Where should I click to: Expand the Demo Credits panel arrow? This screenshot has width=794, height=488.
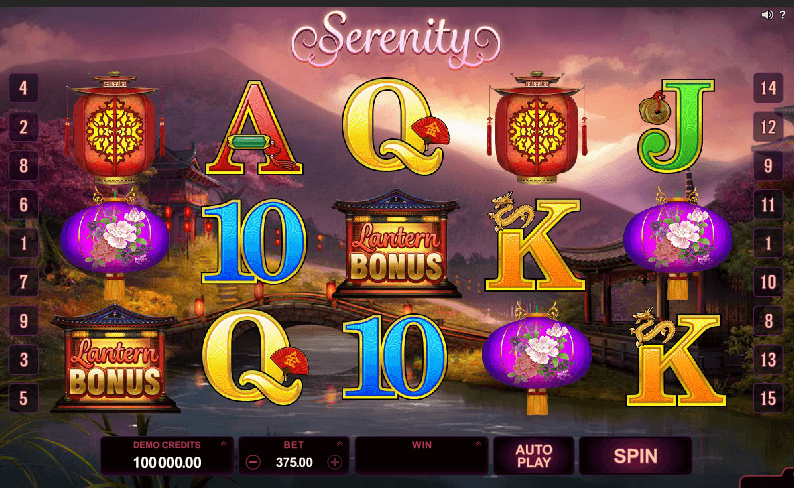tap(223, 443)
